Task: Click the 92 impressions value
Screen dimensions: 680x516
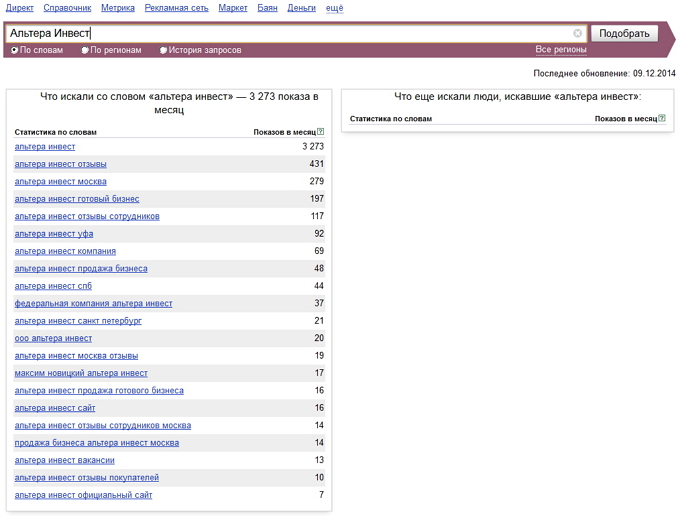Action: point(319,234)
